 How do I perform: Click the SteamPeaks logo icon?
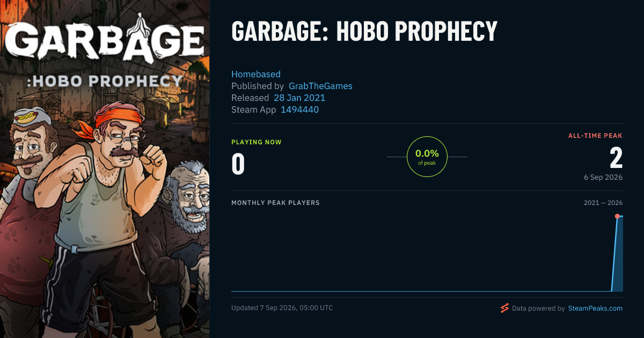click(504, 308)
